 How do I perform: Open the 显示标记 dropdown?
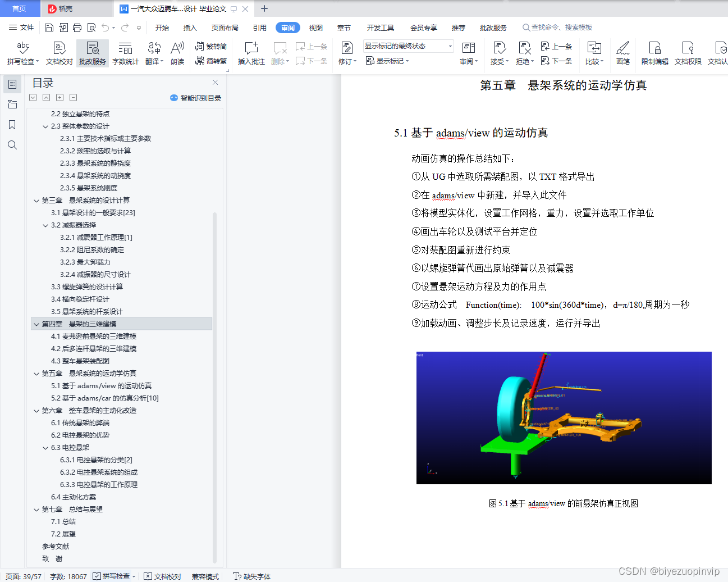387,61
